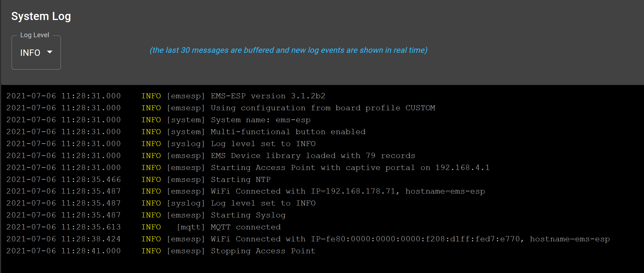
Task: Expand the Log Level selector showing INFO
Action: point(36,52)
